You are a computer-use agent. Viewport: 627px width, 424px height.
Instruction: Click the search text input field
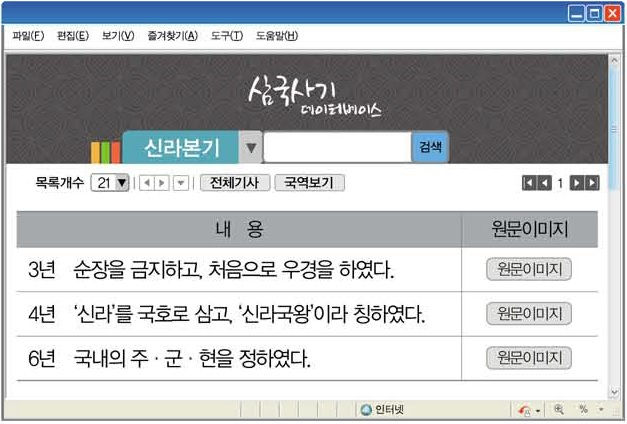(x=337, y=148)
